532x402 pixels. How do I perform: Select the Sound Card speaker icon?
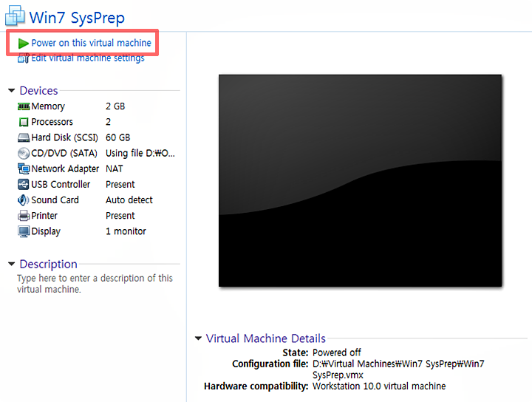click(x=24, y=200)
